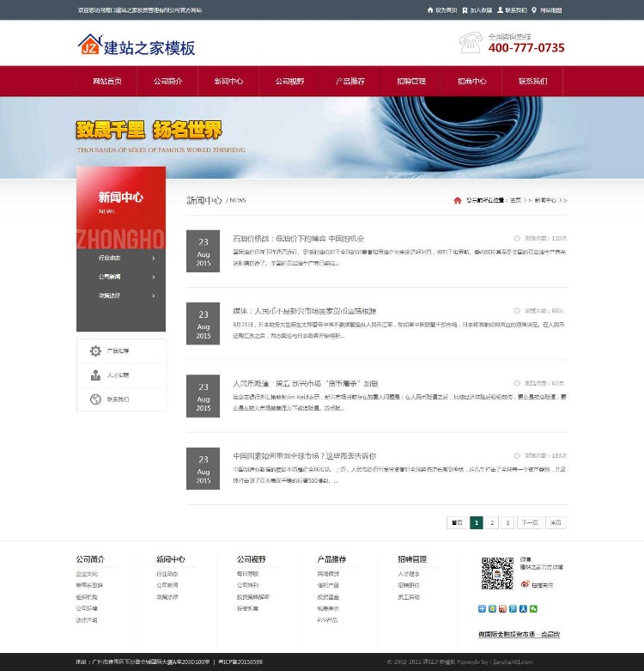This screenshot has height=671, width=644.
Task: Expand the 政策法律 sidebar arrow
Action: tap(154, 296)
